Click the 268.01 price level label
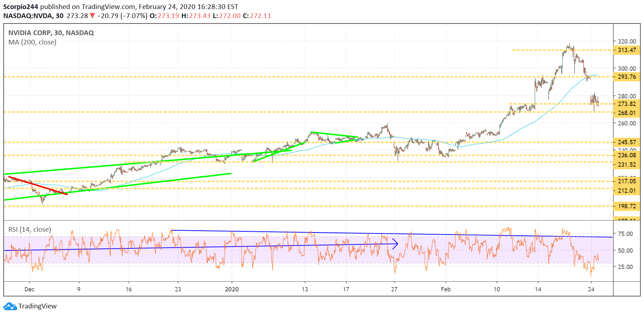This screenshot has height=316, width=644. (627, 113)
